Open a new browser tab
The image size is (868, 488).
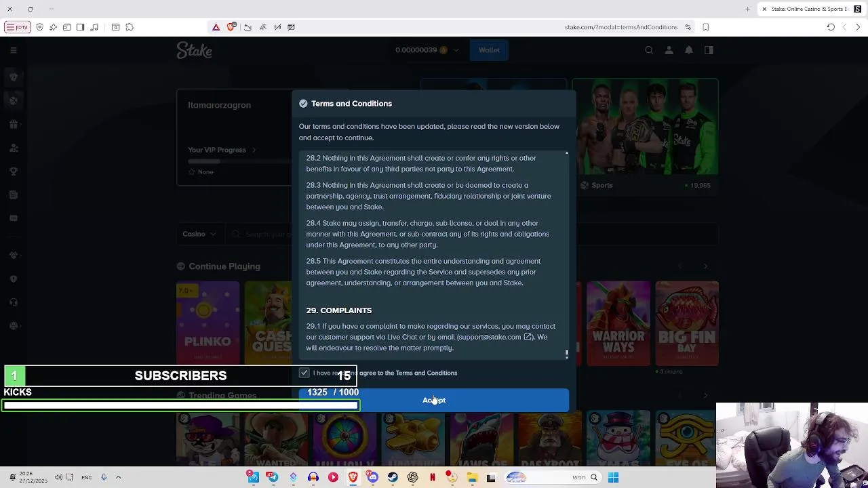pos(747,9)
